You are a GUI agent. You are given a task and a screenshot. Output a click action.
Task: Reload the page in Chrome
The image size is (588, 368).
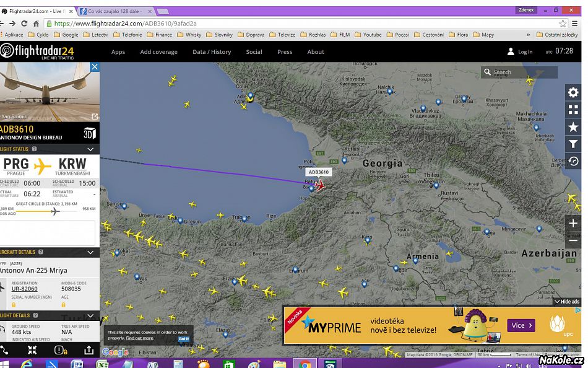24,24
